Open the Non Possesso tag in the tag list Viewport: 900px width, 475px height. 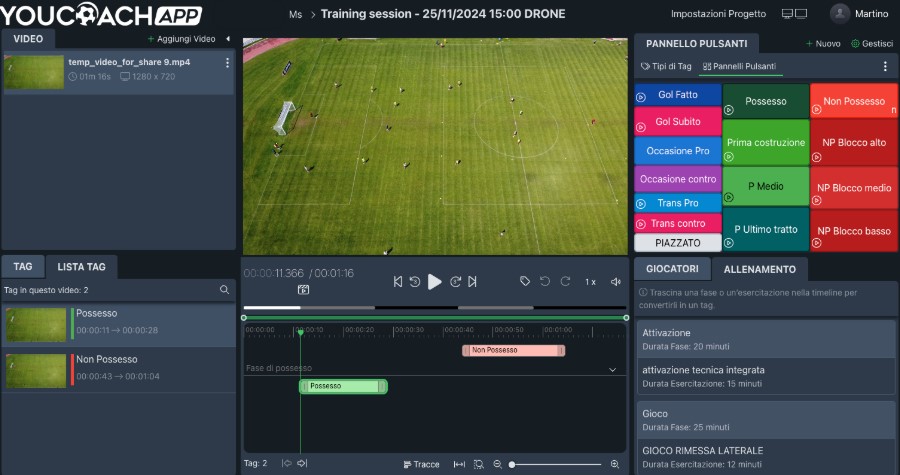point(119,370)
